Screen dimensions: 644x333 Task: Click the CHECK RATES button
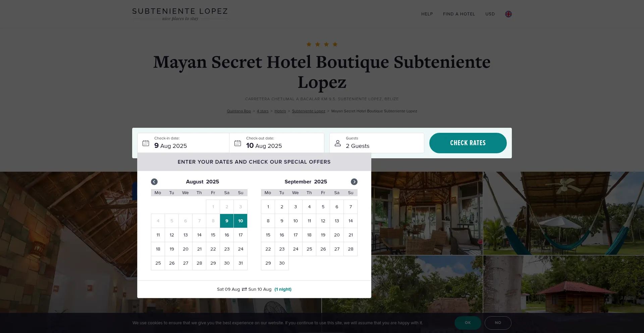[468, 143]
